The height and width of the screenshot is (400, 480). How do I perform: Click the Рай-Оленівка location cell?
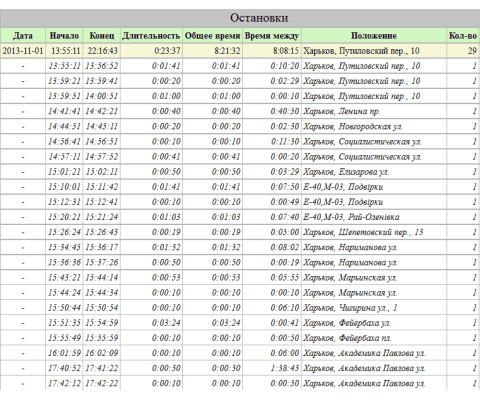(x=374, y=217)
